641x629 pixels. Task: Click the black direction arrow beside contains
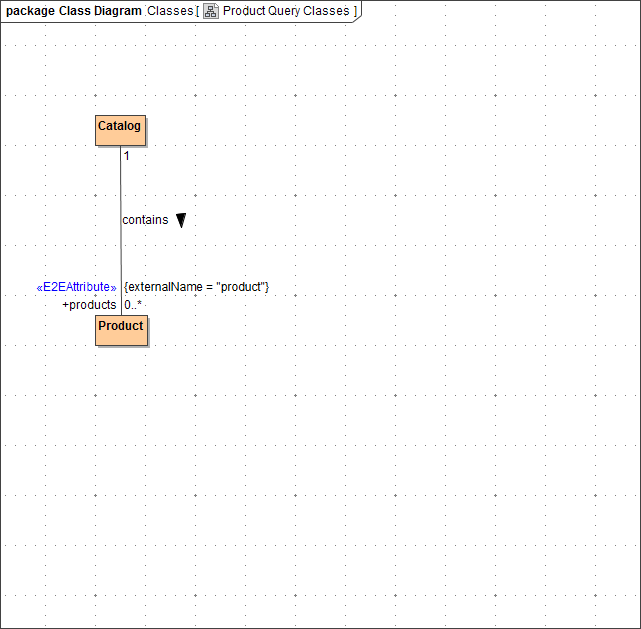(x=181, y=220)
